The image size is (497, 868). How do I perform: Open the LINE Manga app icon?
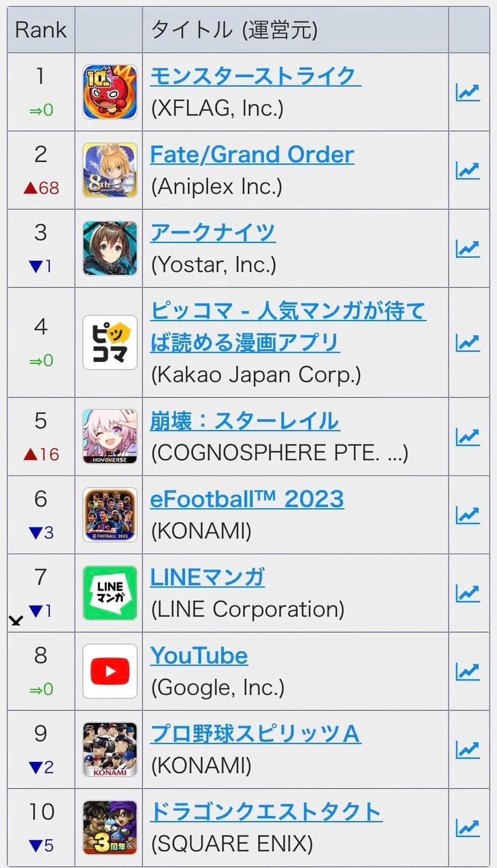pos(110,593)
